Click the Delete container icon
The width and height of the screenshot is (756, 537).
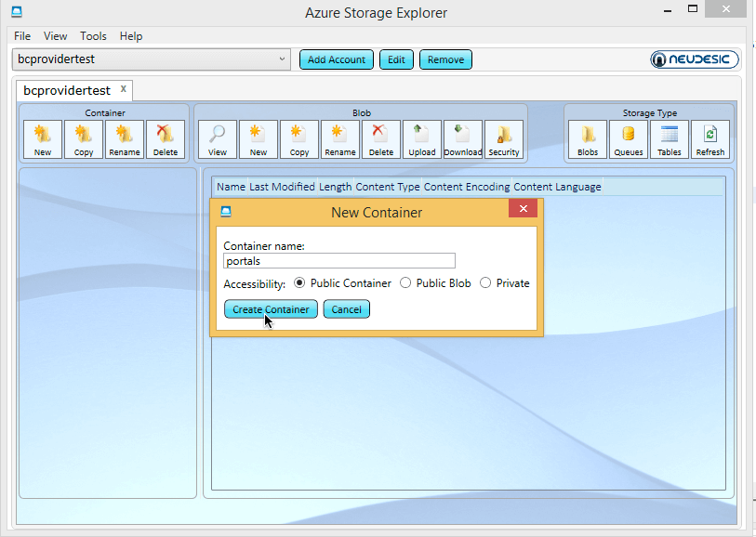coord(166,139)
